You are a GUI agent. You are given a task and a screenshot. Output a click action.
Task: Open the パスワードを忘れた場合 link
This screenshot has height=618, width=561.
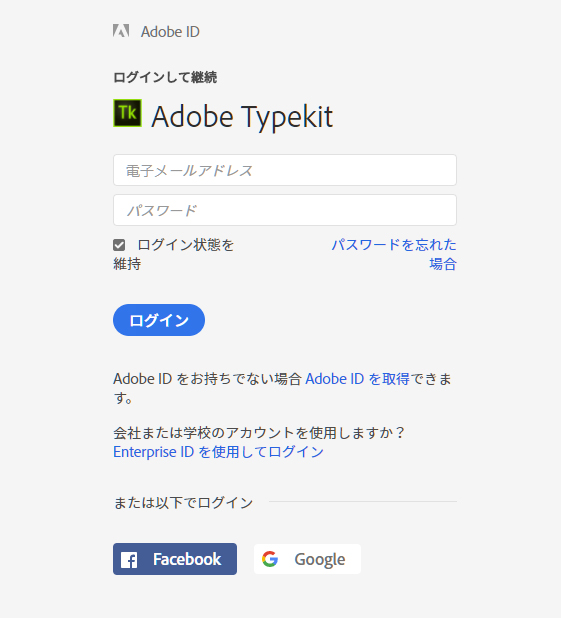(x=394, y=254)
